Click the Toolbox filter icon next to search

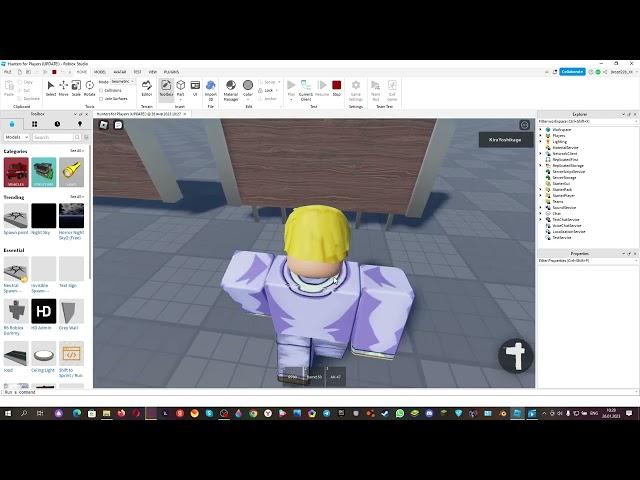(x=86, y=137)
